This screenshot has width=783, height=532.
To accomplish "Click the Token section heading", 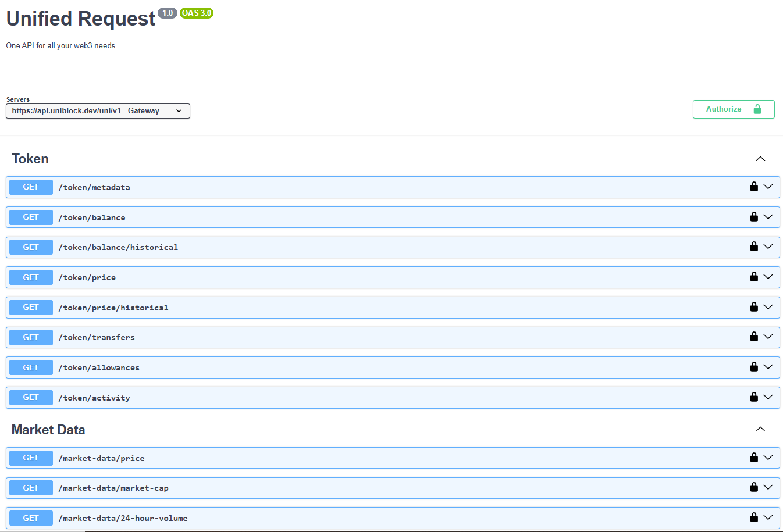I will (30, 159).
